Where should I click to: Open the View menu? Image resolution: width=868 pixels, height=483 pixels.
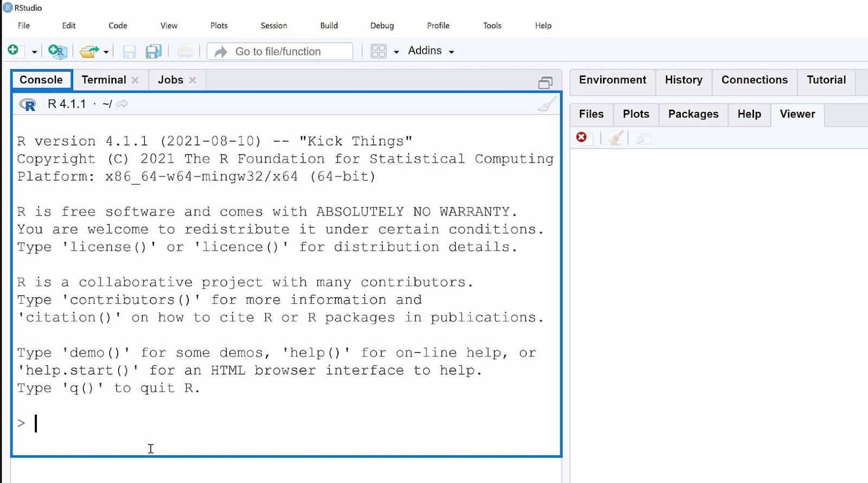click(169, 26)
